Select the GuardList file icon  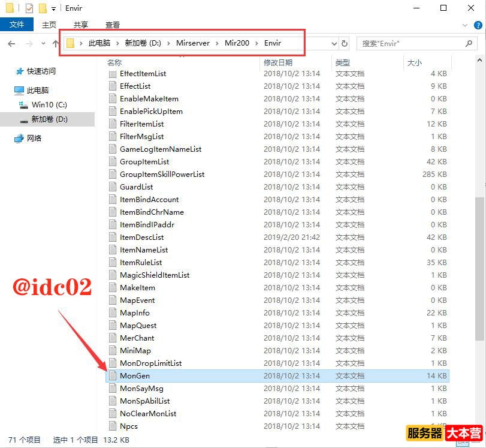coord(113,187)
